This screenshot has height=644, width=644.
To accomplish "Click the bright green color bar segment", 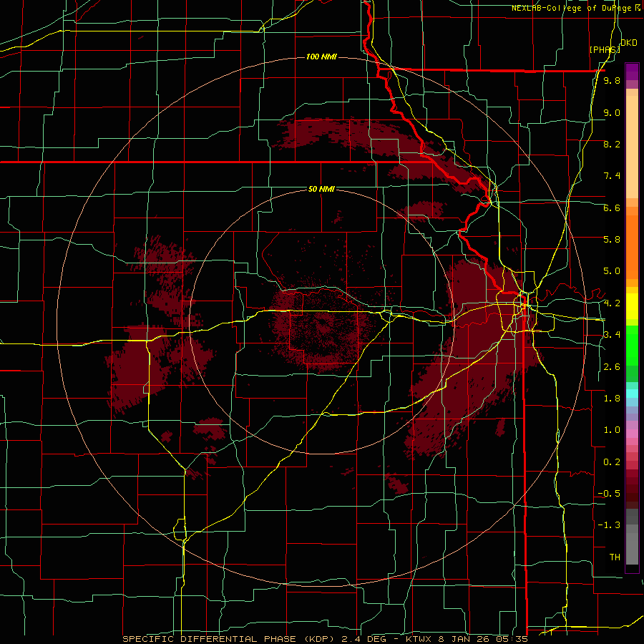I will click(632, 345).
